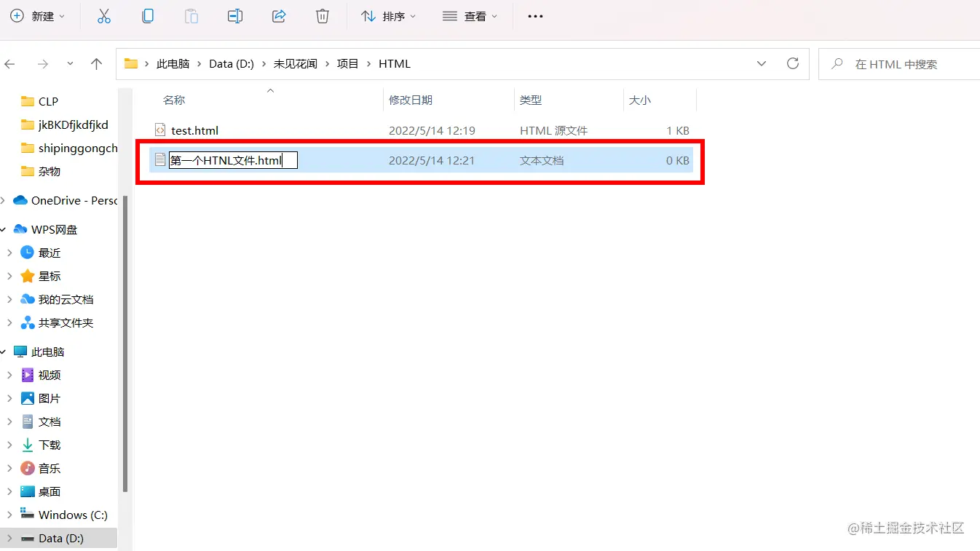
Task: Click the Delete trash can icon
Action: 323,16
